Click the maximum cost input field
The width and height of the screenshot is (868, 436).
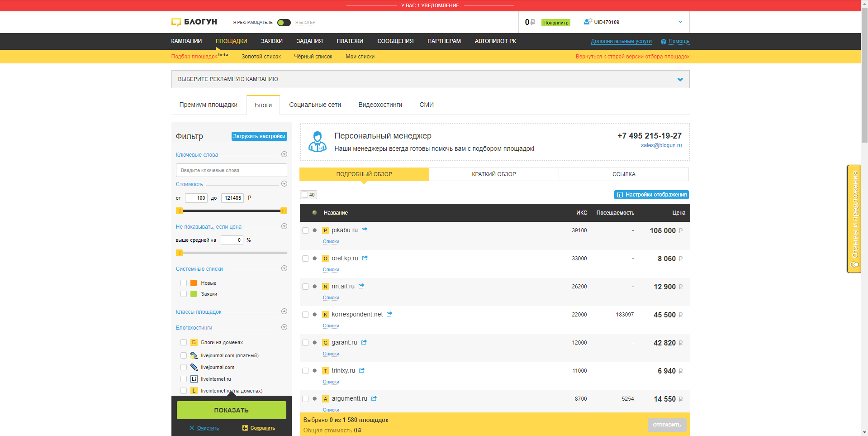(x=232, y=198)
